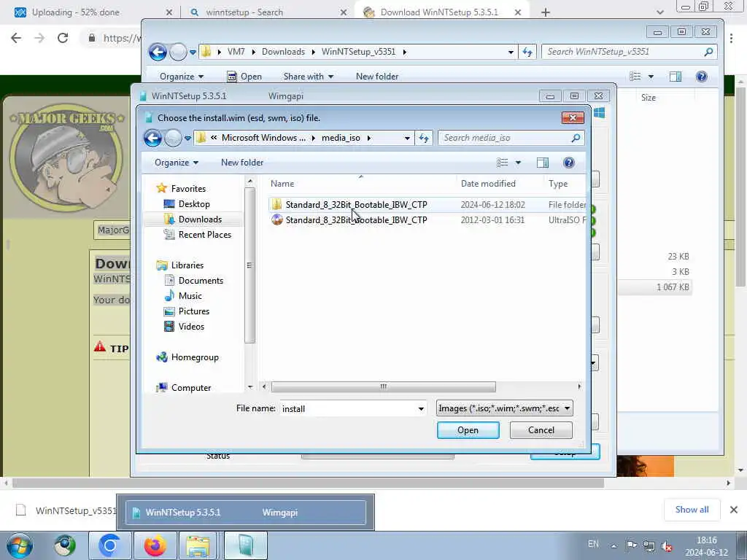This screenshot has height=560, width=747.
Task: Select Homegroup in navigation pane
Action: point(195,357)
